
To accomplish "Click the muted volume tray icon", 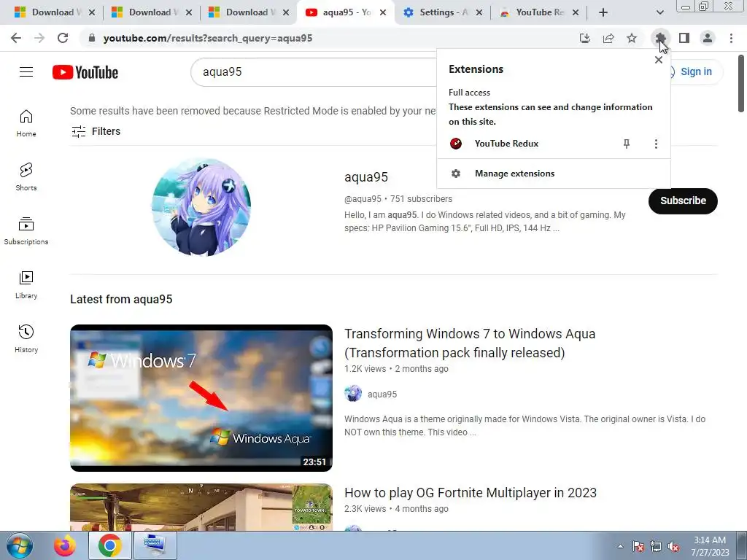I will [x=673, y=547].
